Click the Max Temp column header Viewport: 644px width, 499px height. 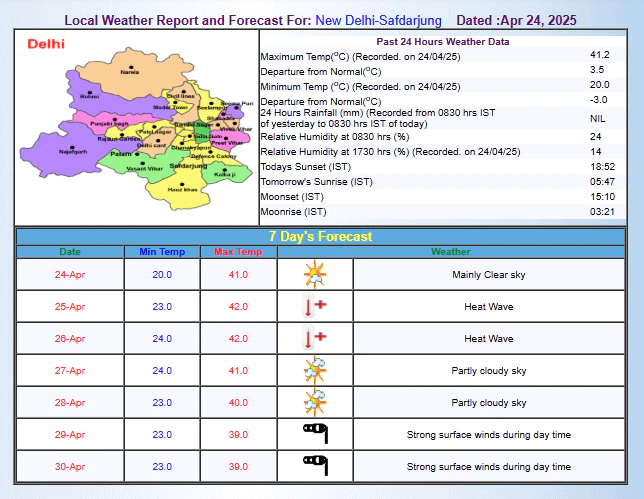tap(238, 252)
